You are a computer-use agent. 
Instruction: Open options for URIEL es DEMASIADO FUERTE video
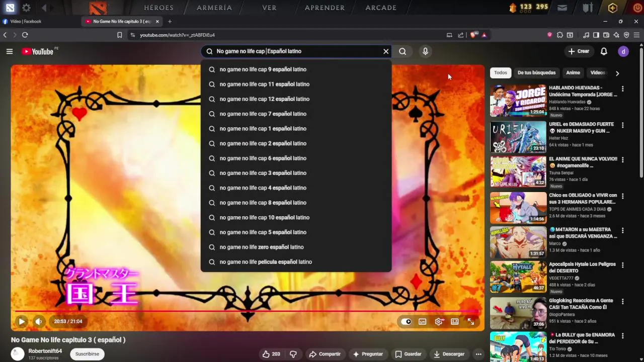tap(622, 125)
